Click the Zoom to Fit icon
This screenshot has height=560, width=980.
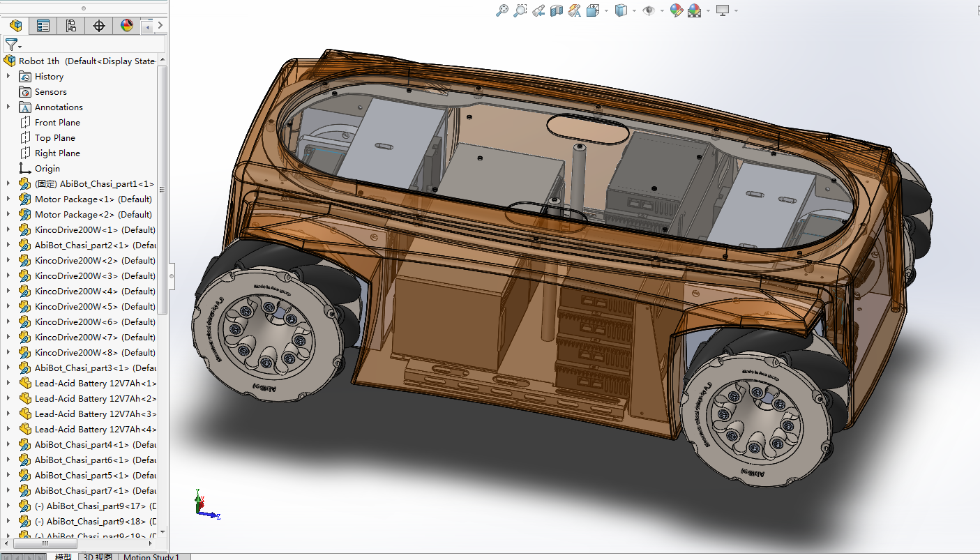click(502, 10)
